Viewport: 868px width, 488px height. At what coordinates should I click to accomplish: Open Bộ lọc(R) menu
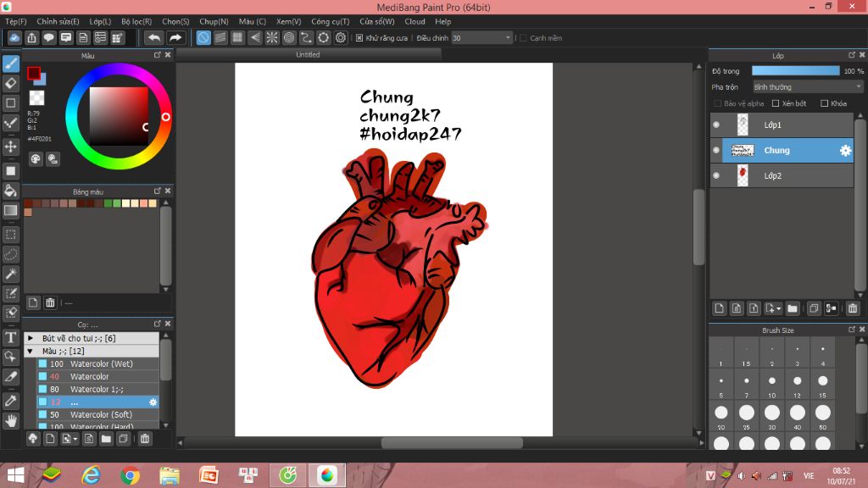pos(136,21)
